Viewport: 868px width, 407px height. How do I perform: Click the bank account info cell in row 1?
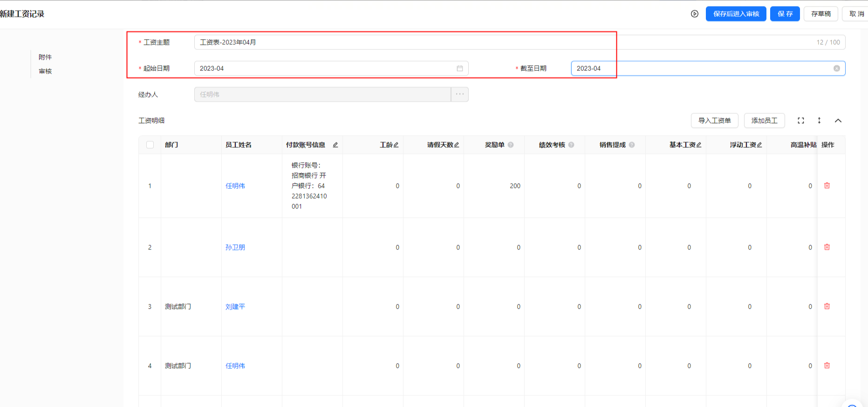[x=312, y=186]
